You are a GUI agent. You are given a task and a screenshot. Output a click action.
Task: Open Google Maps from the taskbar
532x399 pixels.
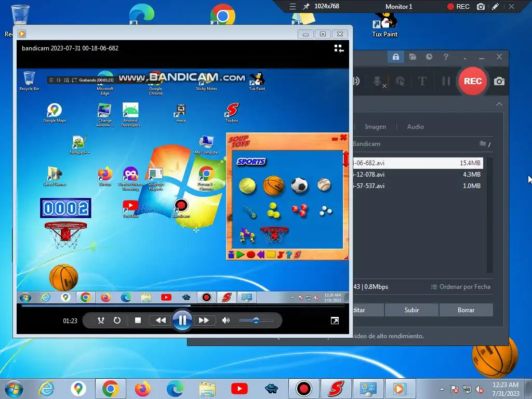tap(78, 389)
